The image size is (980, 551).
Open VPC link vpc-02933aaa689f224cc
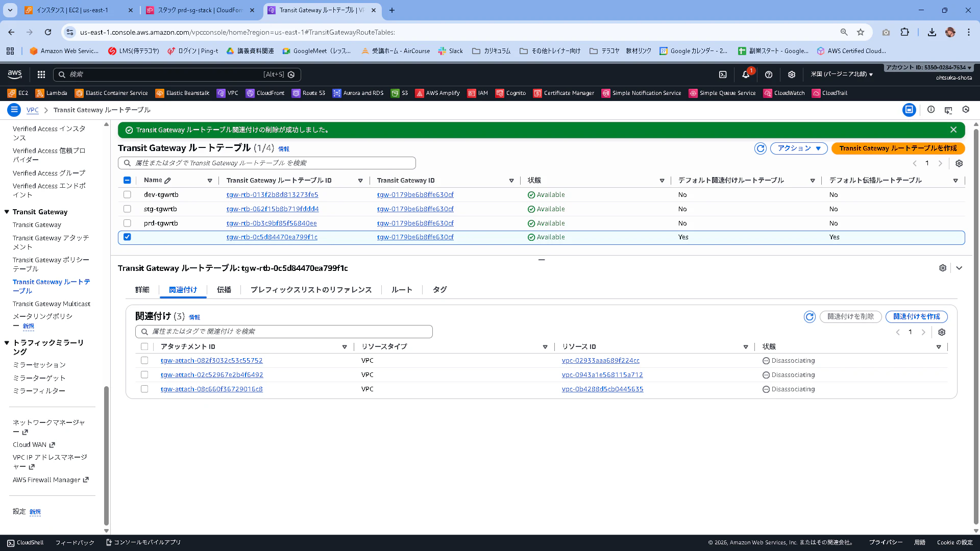coord(600,361)
